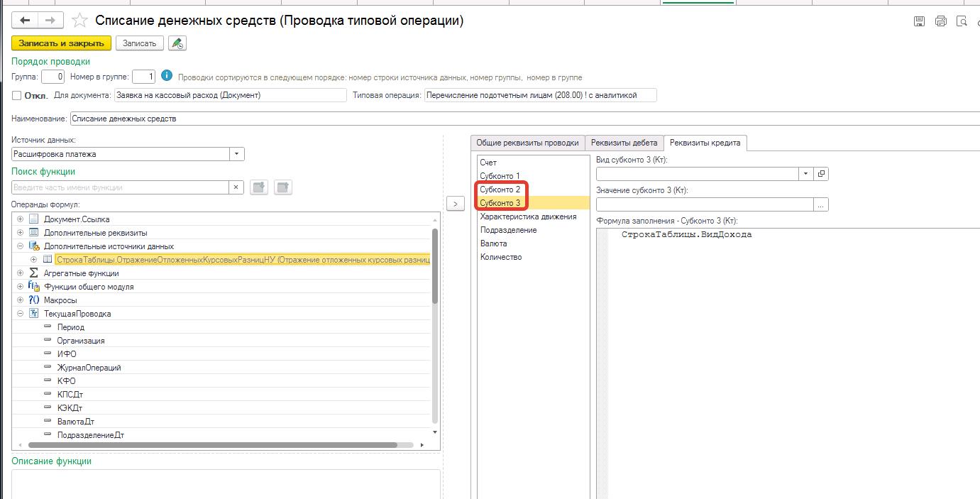
Task: Clear the function search with the X button
Action: click(x=237, y=187)
